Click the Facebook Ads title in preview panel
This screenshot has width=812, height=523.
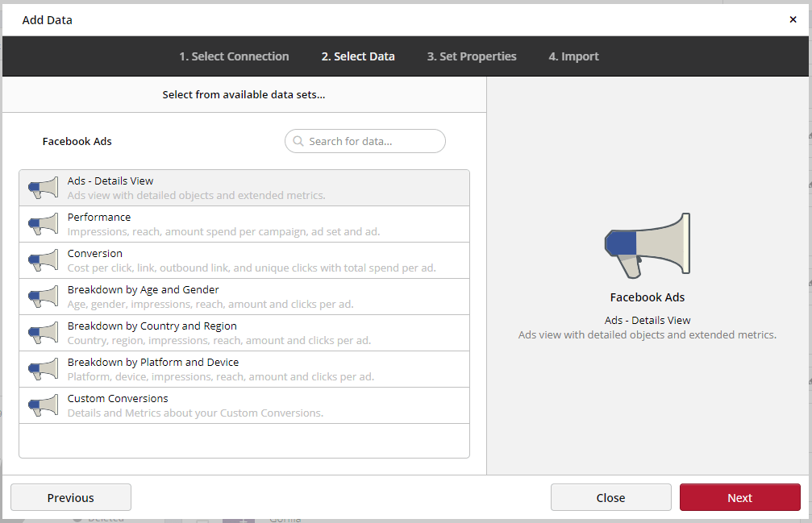(x=648, y=297)
